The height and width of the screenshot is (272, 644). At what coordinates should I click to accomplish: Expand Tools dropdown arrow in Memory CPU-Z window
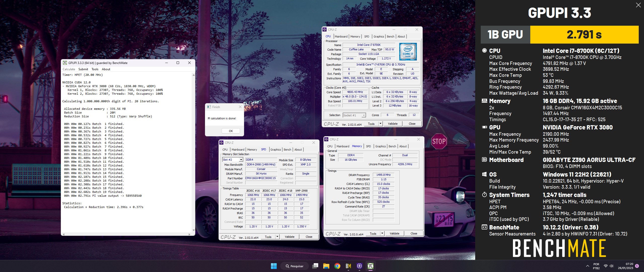point(382,233)
